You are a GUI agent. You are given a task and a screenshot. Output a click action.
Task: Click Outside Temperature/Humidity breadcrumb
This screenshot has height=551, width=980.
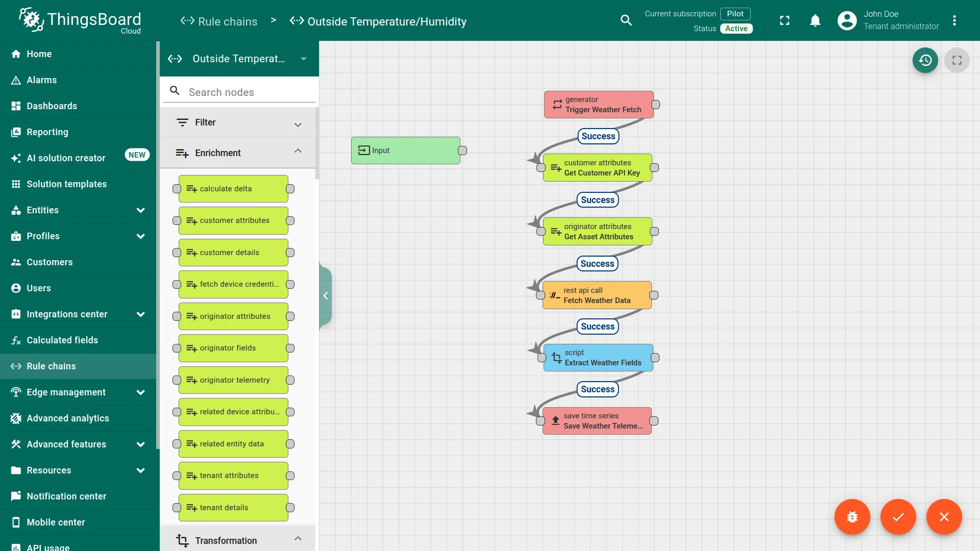pos(378,21)
